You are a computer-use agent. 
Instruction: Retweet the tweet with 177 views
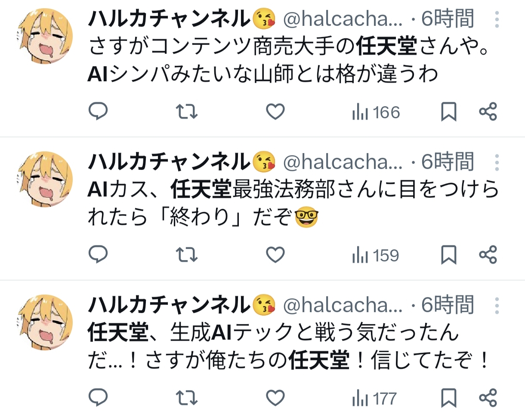[x=187, y=398]
